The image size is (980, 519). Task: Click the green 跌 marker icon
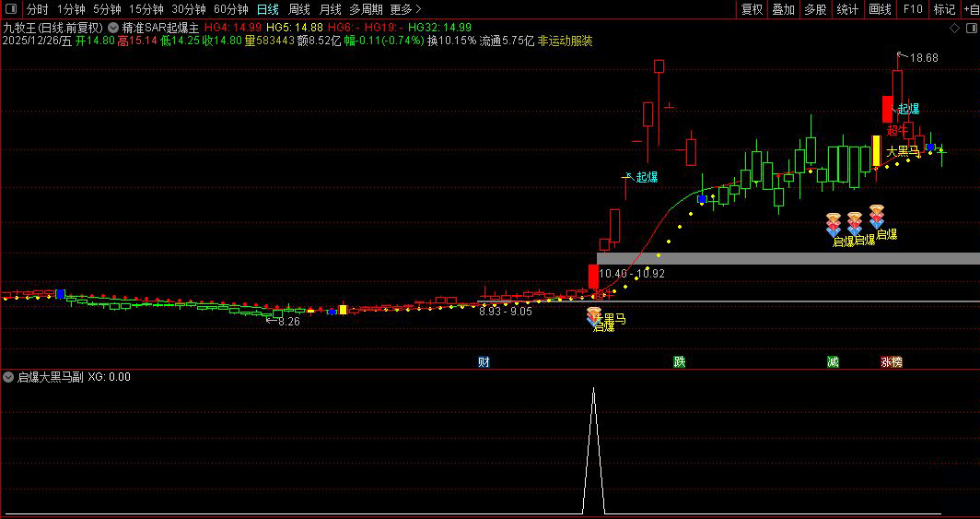(680, 361)
